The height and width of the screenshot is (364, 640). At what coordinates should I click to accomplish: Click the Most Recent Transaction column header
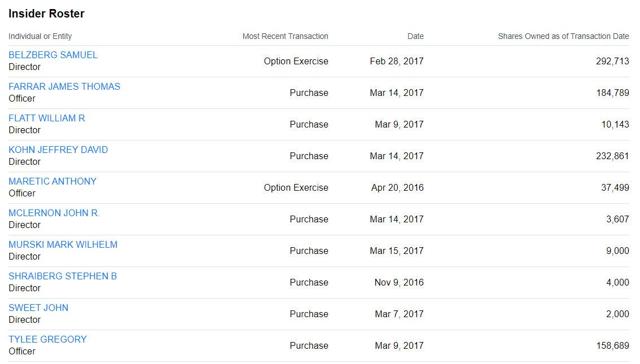click(x=285, y=36)
